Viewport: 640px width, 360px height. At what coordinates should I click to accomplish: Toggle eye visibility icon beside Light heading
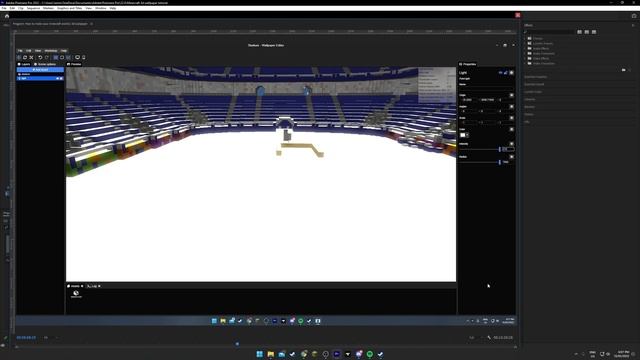coord(500,73)
